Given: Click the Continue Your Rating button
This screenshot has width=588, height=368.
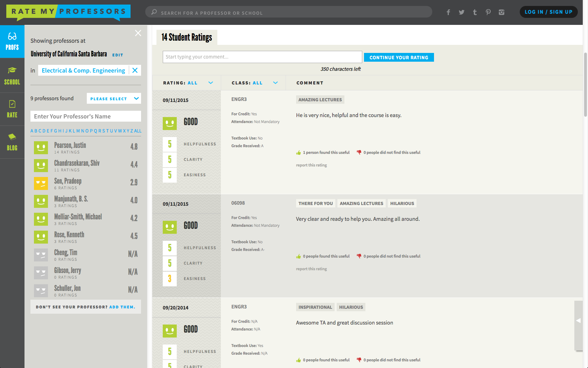Looking at the screenshot, I should [399, 57].
